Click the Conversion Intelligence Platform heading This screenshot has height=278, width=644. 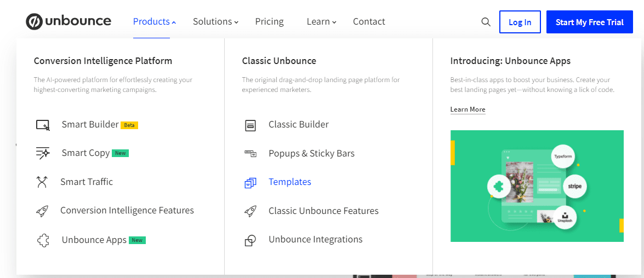tap(103, 61)
